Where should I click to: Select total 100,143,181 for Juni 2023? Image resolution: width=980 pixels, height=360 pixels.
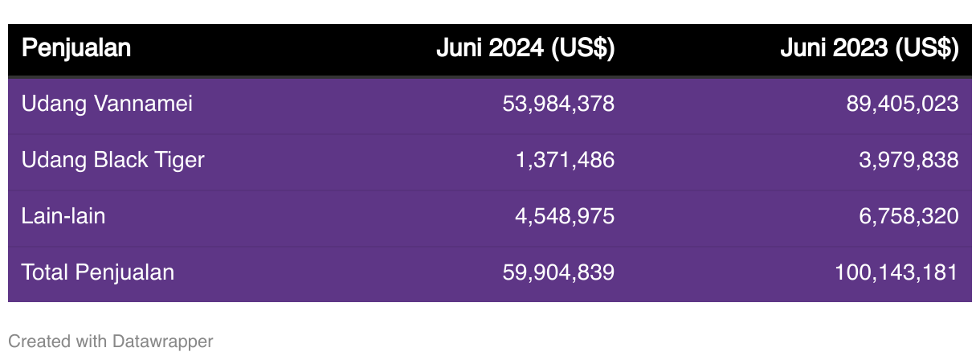(896, 272)
